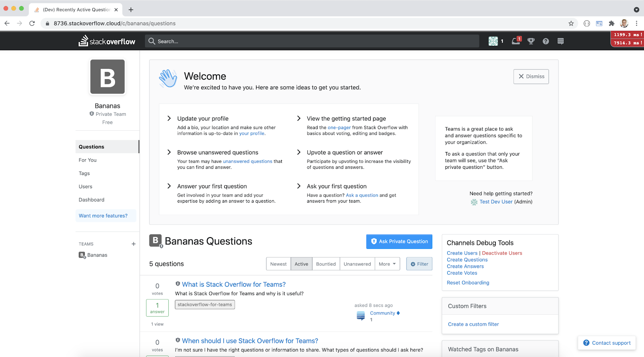The image size is (644, 357).
Task: Open 'your profile' link
Action: click(x=252, y=133)
